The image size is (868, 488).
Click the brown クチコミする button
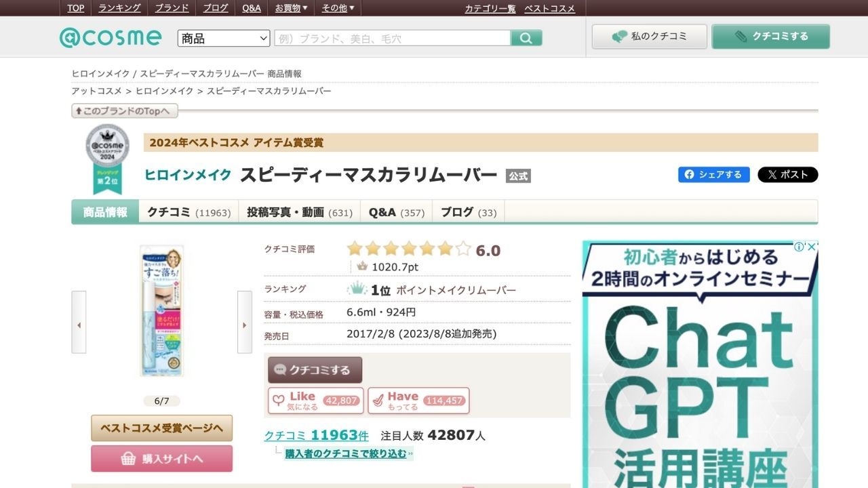[315, 370]
